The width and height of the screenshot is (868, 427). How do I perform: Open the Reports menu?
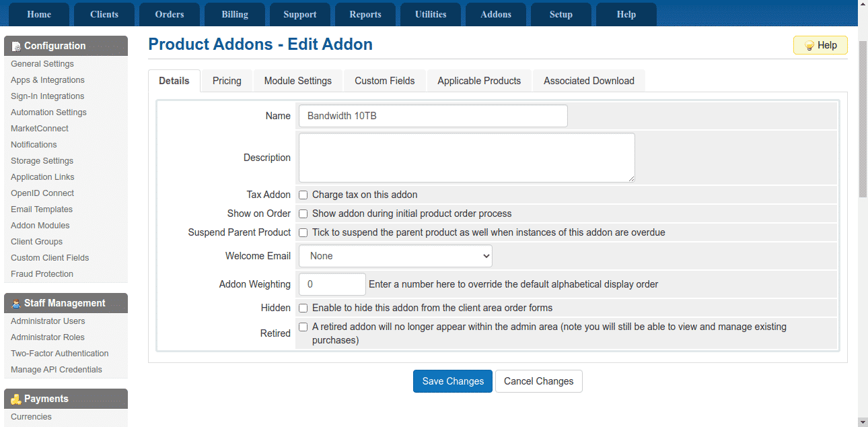[365, 15]
